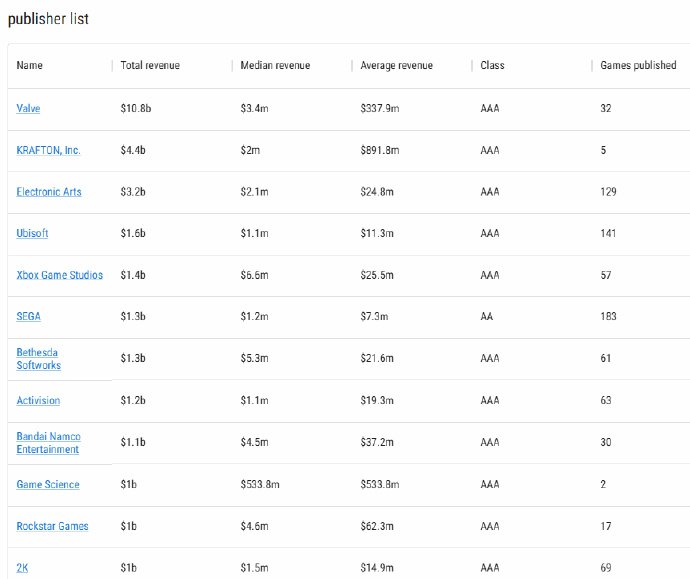The height and width of the screenshot is (579, 690).
Task: Click the Game Science link
Action: point(48,484)
